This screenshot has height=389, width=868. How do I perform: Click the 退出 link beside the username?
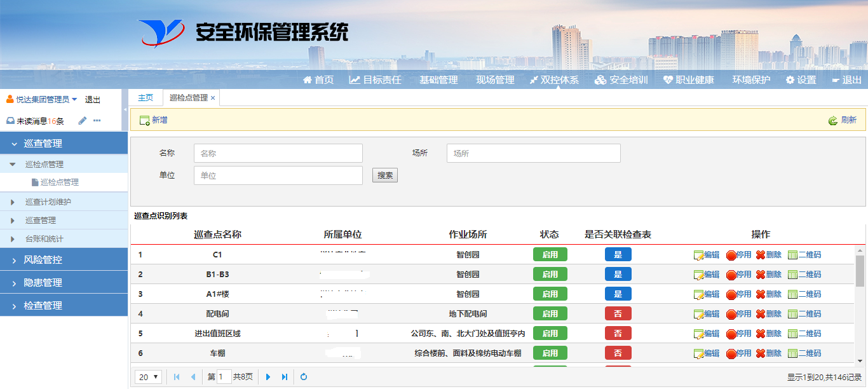(93, 100)
